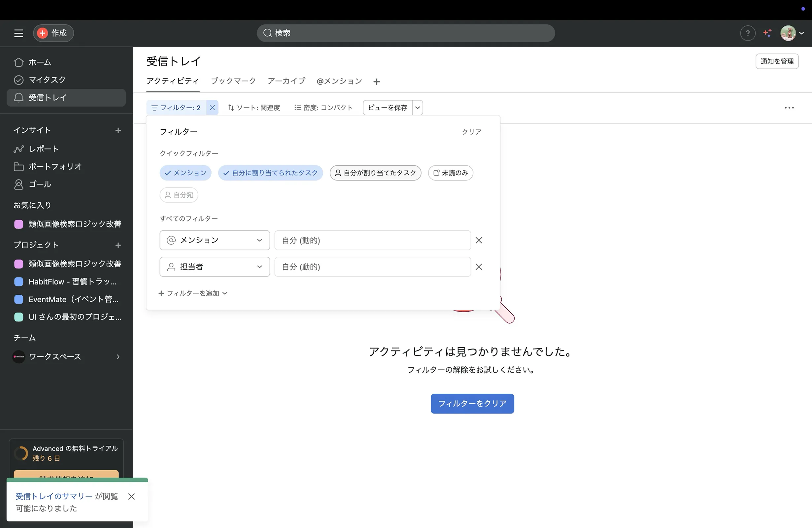812x528 pixels.
Task: Open レポート in sidebar
Action: (x=66, y=149)
